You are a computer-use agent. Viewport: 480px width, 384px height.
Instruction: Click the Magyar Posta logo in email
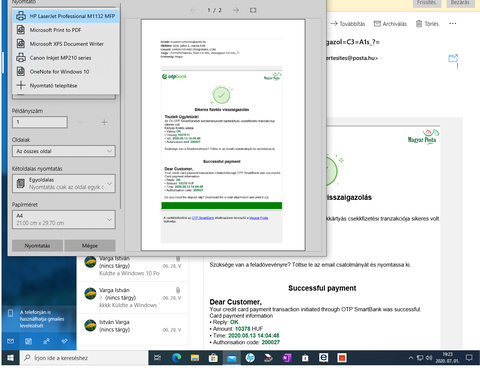pyautogui.click(x=423, y=137)
